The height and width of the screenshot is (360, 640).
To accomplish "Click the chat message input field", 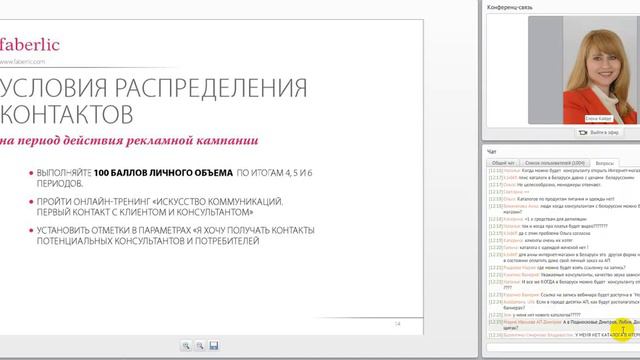I will click(x=563, y=347).
